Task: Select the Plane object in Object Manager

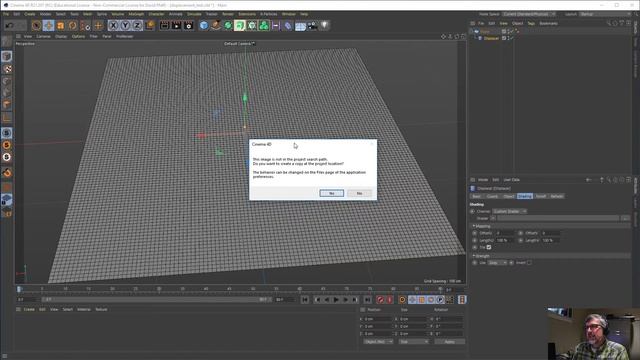Action: [485, 31]
